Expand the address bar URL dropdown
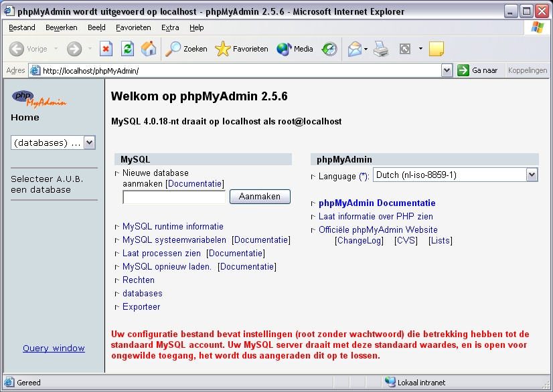Screen dimensions: 553x392 [x=447, y=70]
